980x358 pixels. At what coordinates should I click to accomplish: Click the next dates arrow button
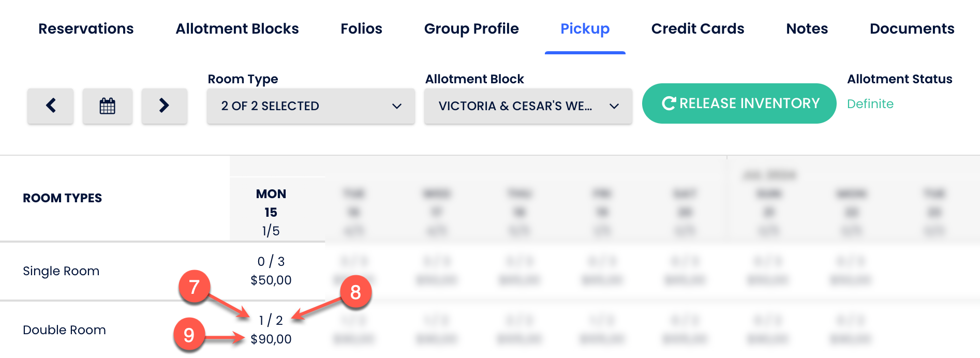(x=164, y=106)
